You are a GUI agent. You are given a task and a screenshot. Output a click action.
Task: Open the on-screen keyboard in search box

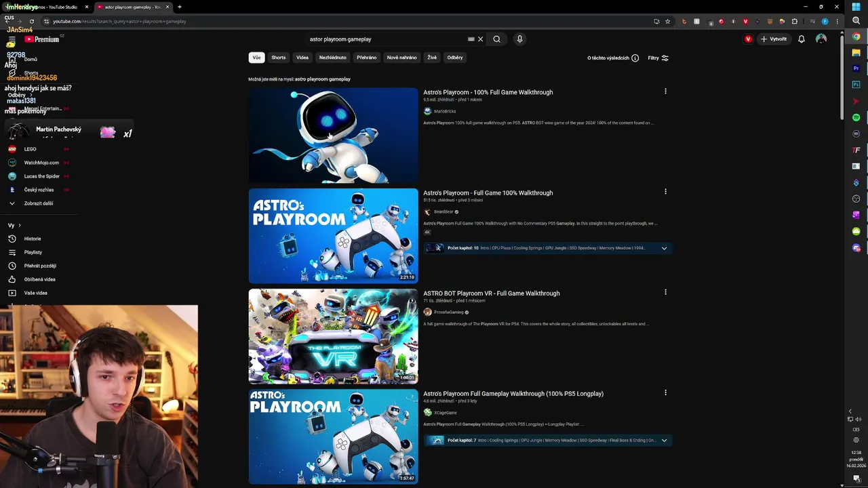click(x=471, y=39)
